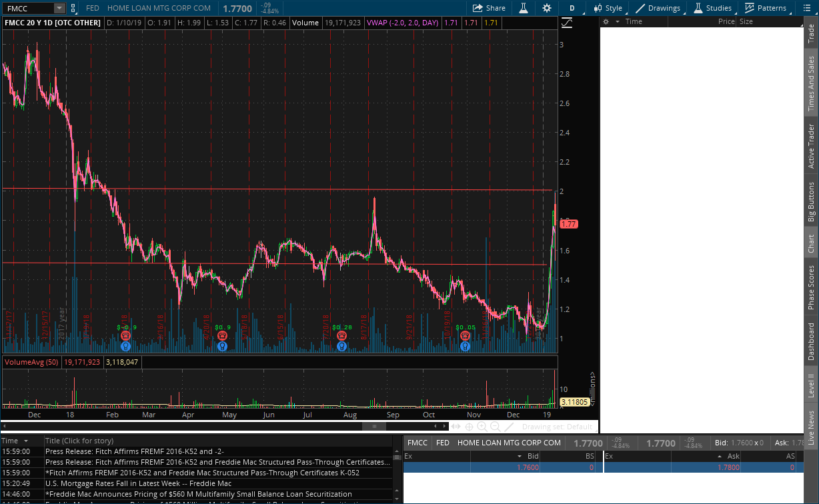819x504 pixels.
Task: Open the Style menu
Action: pos(608,8)
